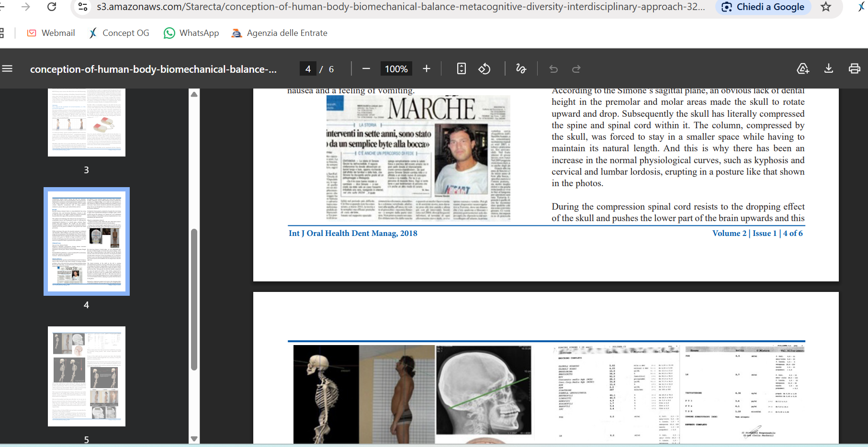Open page 3 thumbnail
Viewport: 868px width, 447px height.
(x=87, y=123)
